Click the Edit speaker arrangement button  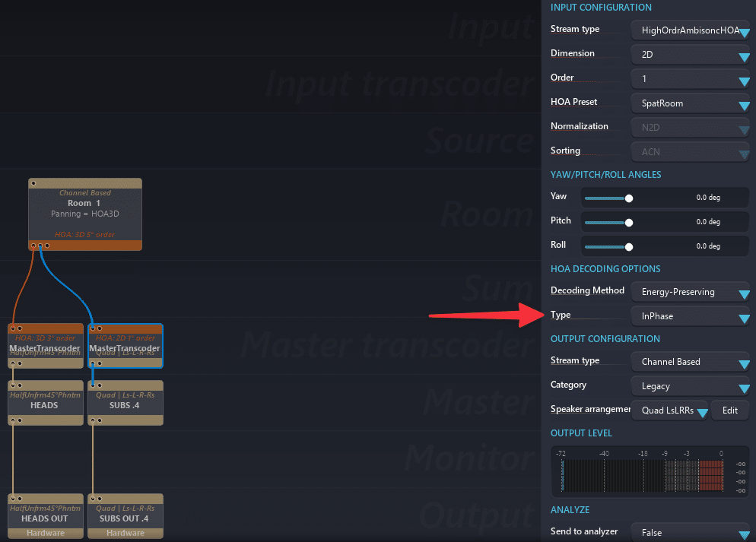pyautogui.click(x=729, y=410)
